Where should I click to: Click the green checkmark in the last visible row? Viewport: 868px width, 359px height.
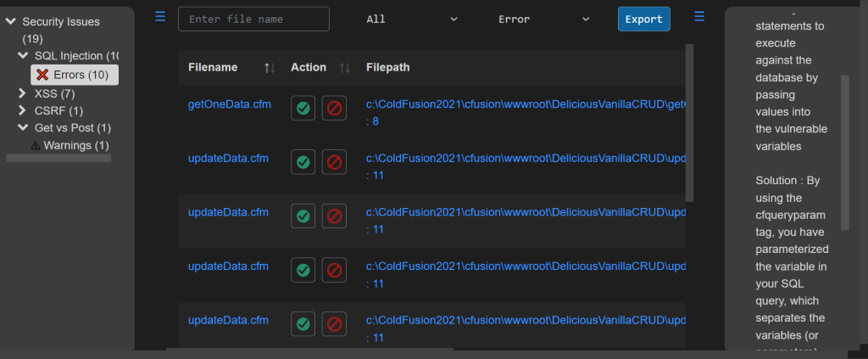coord(303,323)
